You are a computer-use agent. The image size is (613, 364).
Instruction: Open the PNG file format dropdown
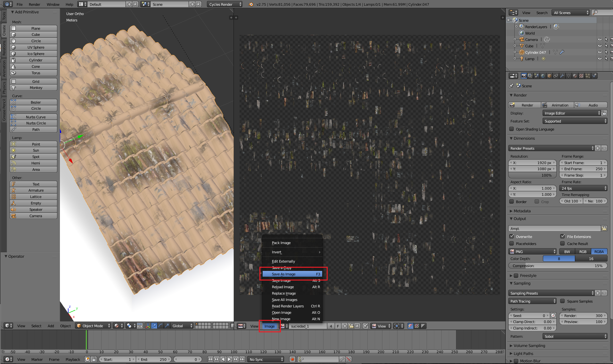click(533, 252)
